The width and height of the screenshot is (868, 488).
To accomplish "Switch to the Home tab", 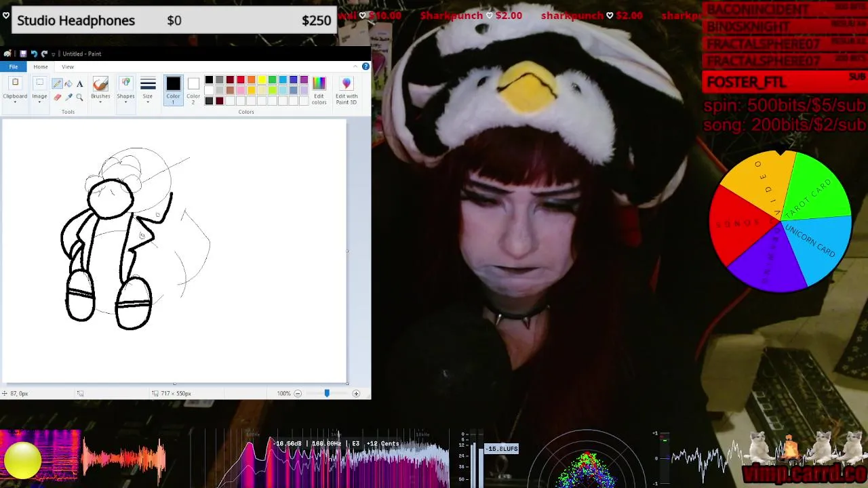I will [x=41, y=66].
